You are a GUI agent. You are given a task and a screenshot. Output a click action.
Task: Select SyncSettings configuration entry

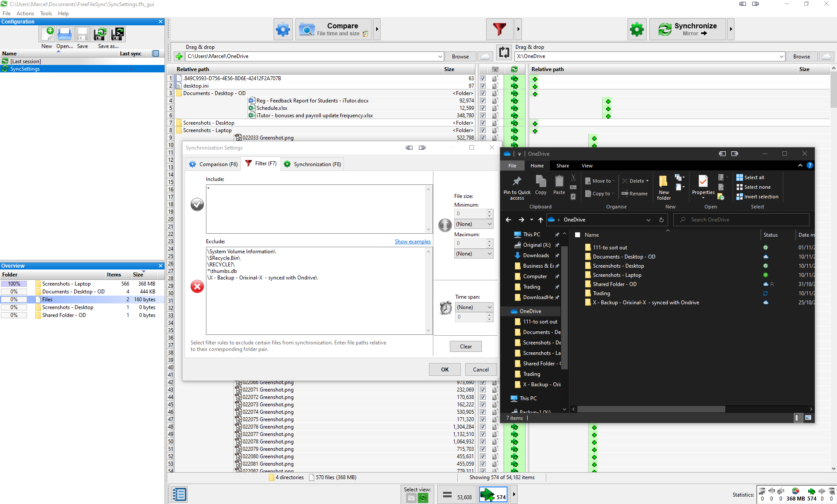(82, 69)
